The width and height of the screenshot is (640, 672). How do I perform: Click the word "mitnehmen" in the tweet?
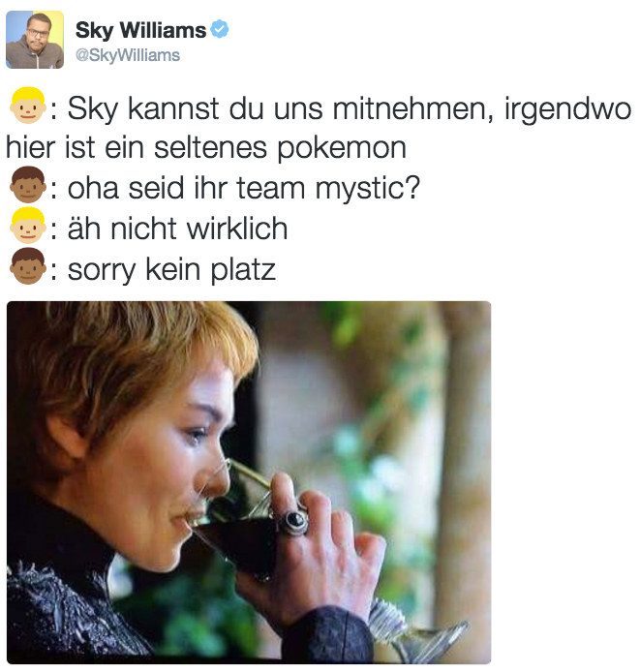click(411, 108)
